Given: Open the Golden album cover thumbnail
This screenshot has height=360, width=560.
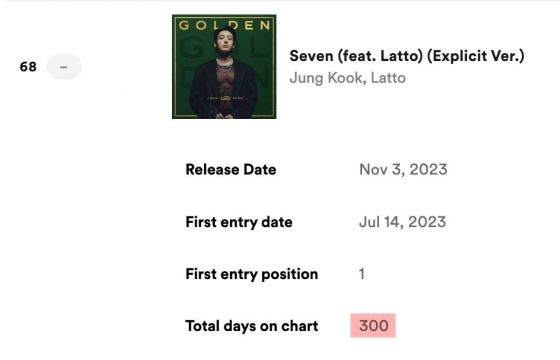Looking at the screenshot, I should [x=224, y=66].
